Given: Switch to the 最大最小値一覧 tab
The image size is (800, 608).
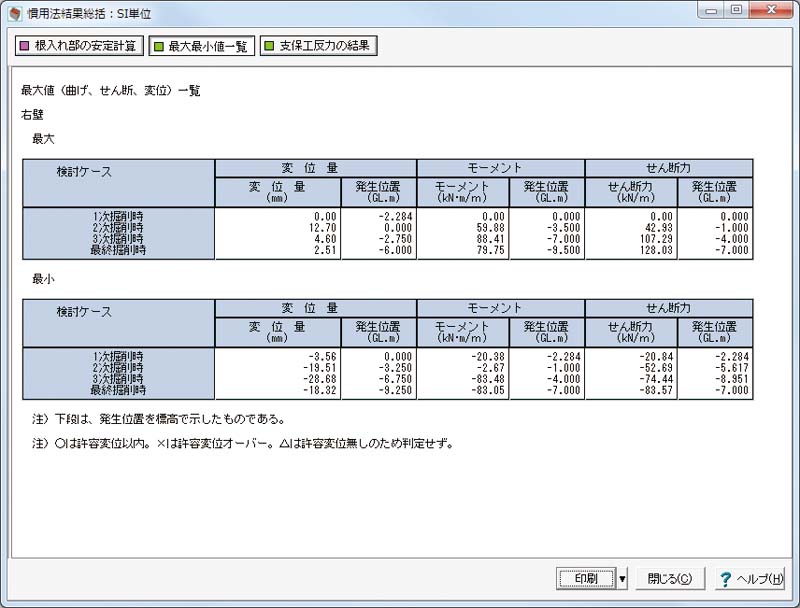Looking at the screenshot, I should (202, 46).
